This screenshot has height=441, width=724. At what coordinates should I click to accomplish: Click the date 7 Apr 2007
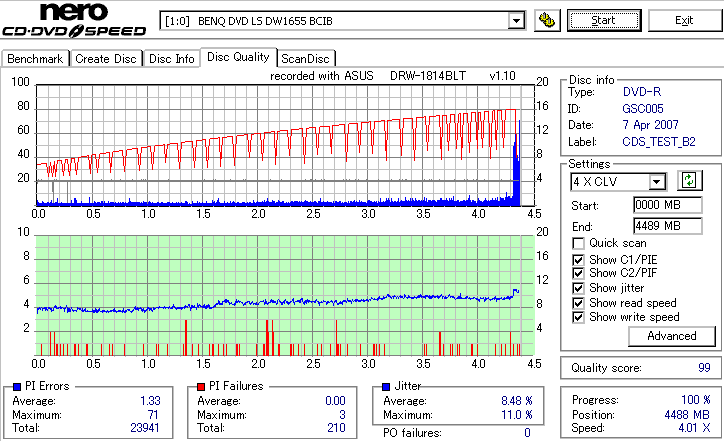click(x=650, y=125)
